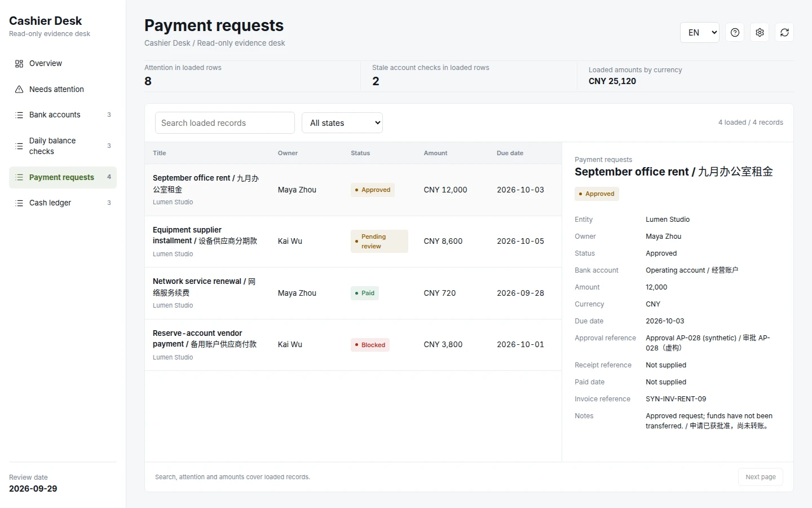Screen dimensions: 812x508
Task: Click the Next page button
Action: pos(760,477)
